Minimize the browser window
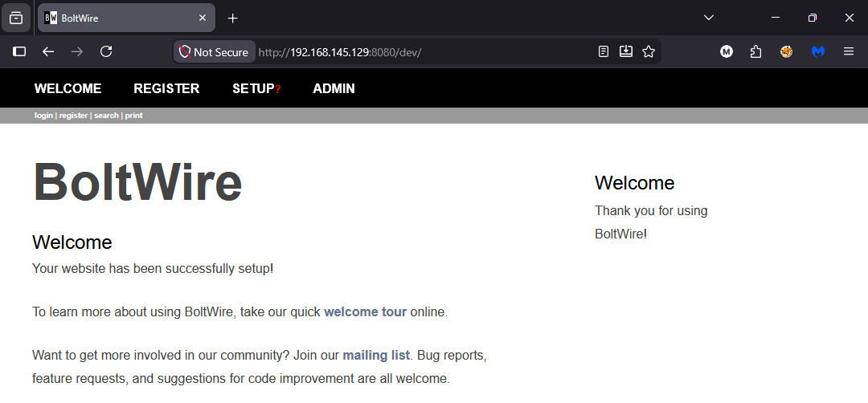Viewport: 868px width, 403px height. click(776, 18)
